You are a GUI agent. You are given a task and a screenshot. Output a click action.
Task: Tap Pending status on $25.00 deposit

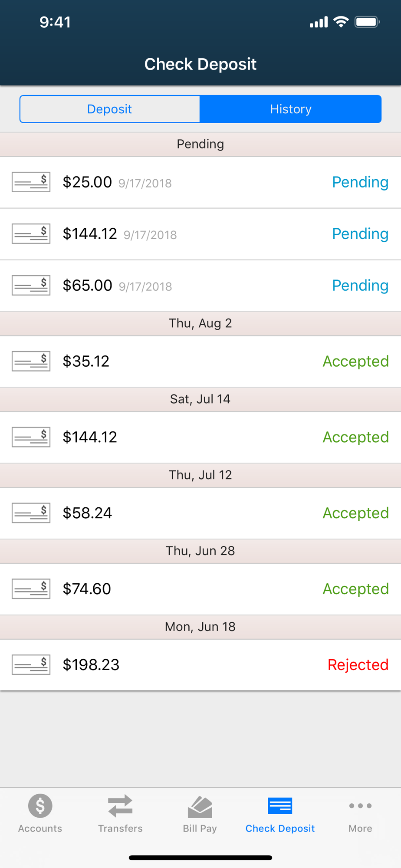coord(360,182)
